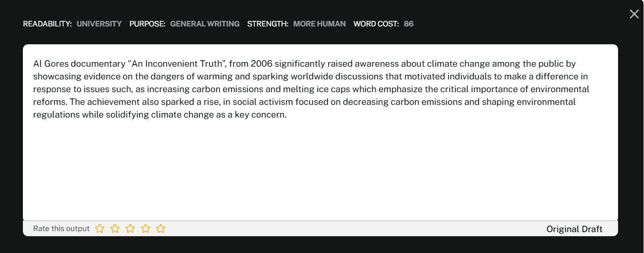Click the 'Rate this output' label
The width and height of the screenshot is (644, 253).
(x=61, y=229)
